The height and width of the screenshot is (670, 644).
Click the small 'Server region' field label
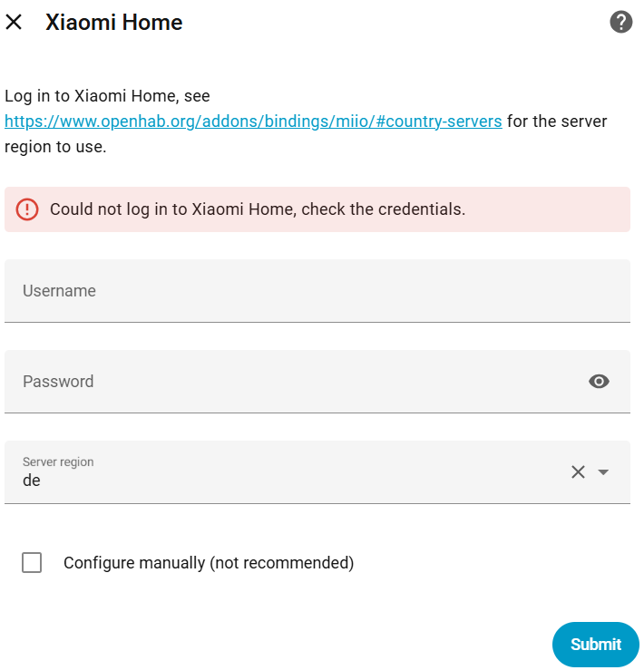coord(58,461)
